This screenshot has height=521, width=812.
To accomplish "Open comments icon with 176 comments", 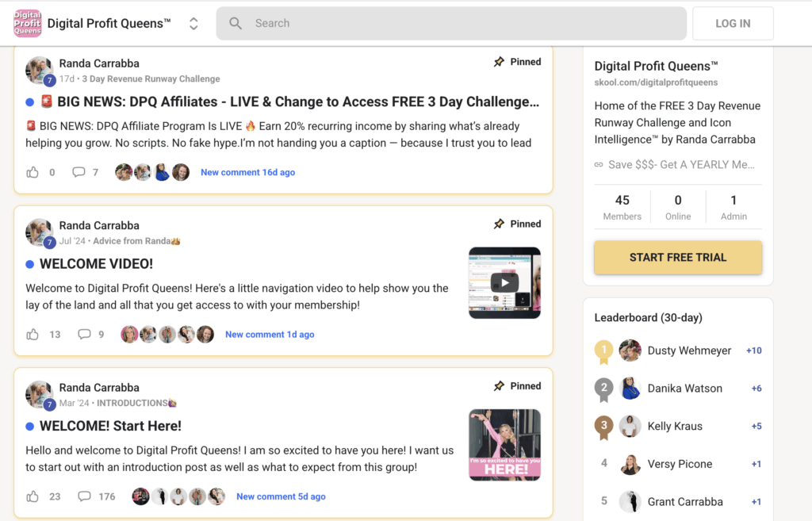I will 84,496.
